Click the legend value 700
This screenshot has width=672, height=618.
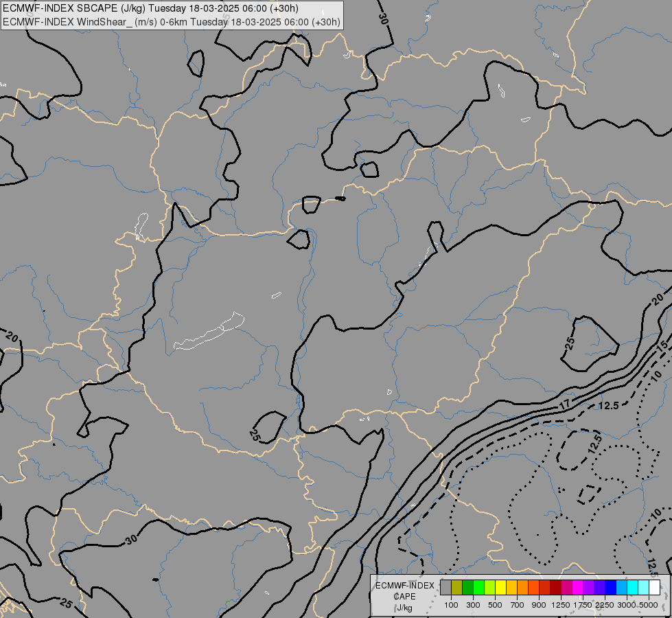tap(518, 605)
